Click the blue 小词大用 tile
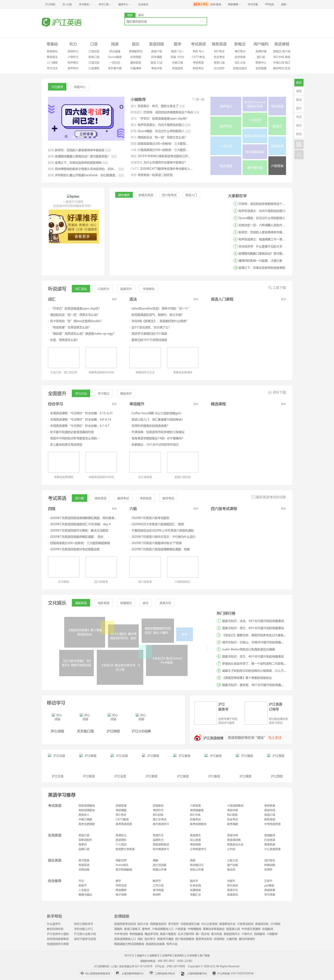 (226, 146)
